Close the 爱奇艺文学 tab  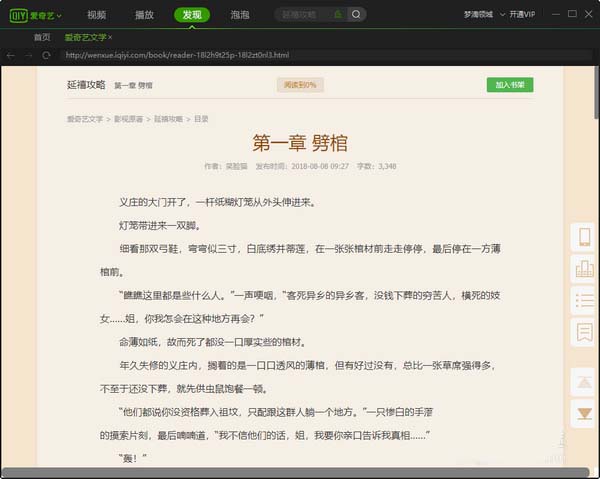tap(110, 37)
